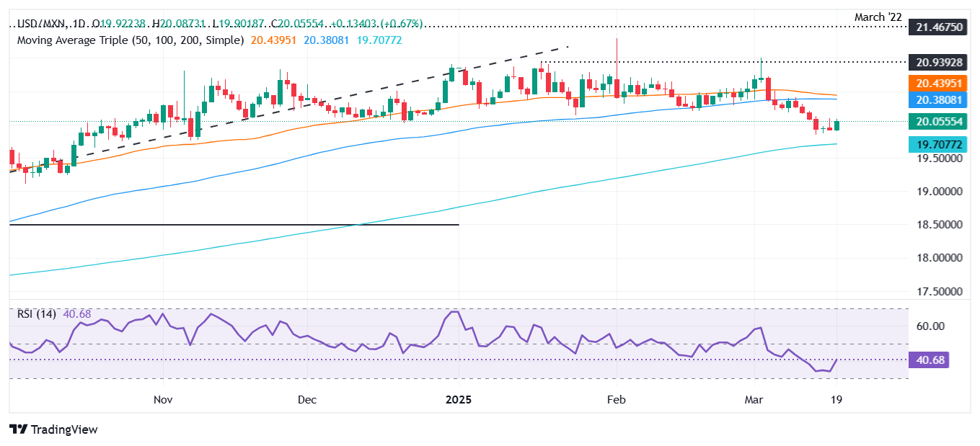Select the Nov label on time axis

[x=163, y=399]
